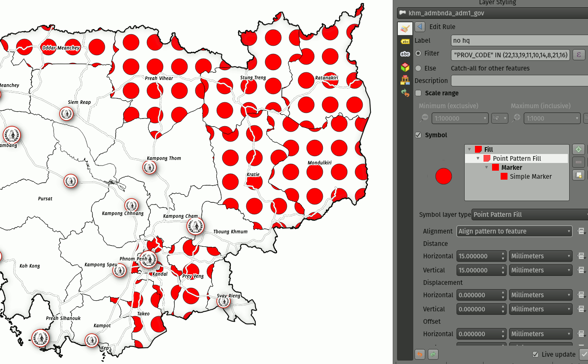
Task: Switch to the Labels tab icon
Action: tap(405, 41)
